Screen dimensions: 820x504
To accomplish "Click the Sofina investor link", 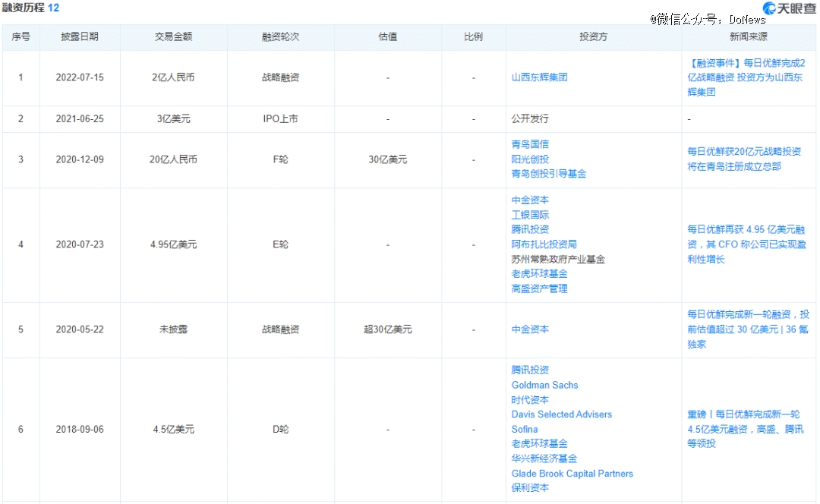I will [x=525, y=430].
